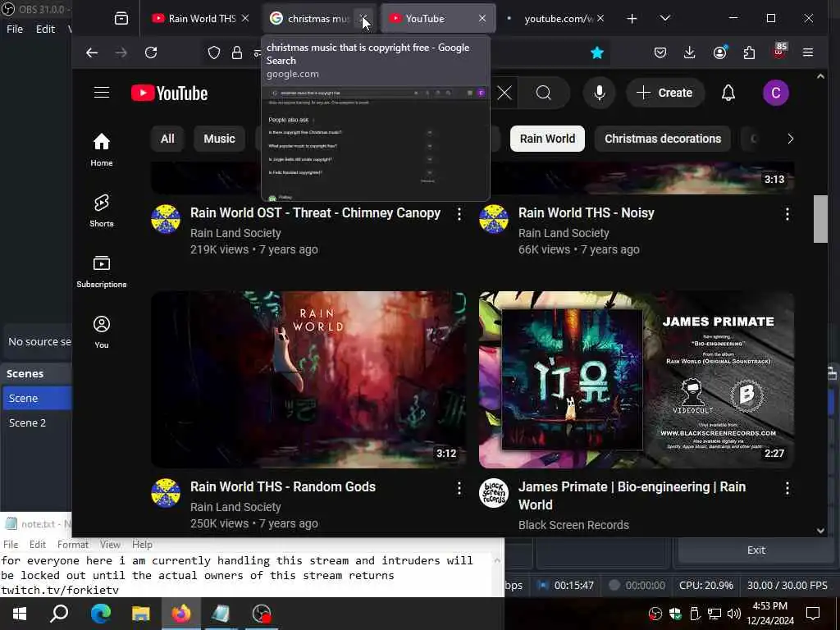This screenshot has width=840, height=630.
Task: Click the OBS Exit button
Action: pyautogui.click(x=756, y=550)
